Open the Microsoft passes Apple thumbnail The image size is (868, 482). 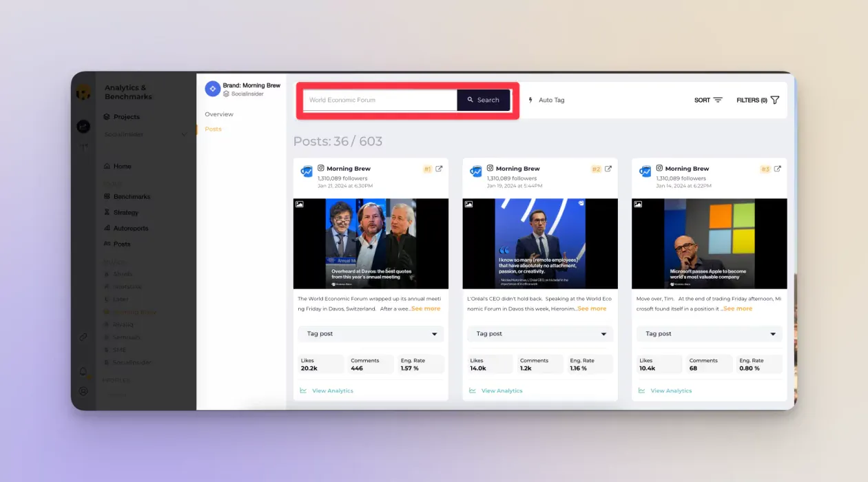tap(710, 244)
